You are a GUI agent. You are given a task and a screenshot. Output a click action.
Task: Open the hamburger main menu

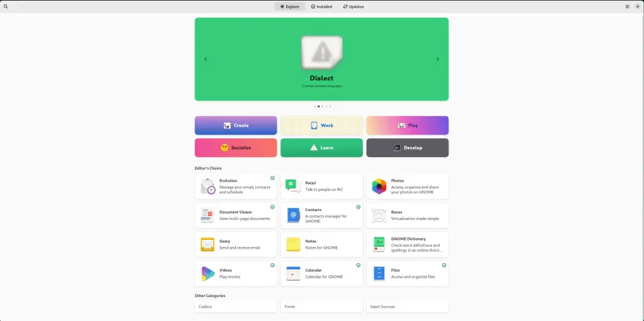coord(627,6)
